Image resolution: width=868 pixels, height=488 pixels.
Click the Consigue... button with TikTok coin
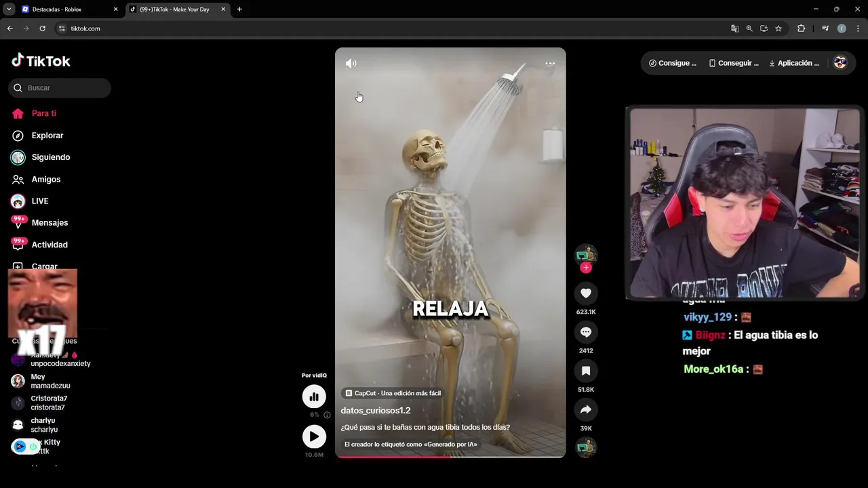673,63
